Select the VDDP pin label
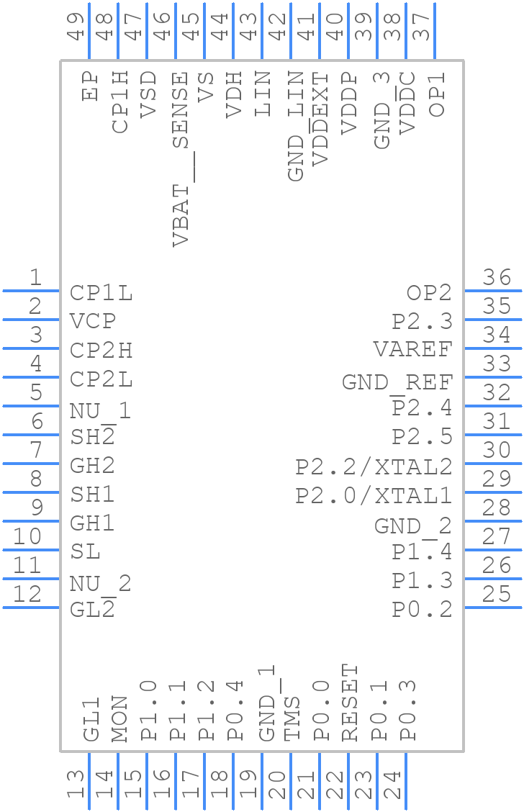Image resolution: width=524 pixels, height=812 pixels. click(350, 103)
